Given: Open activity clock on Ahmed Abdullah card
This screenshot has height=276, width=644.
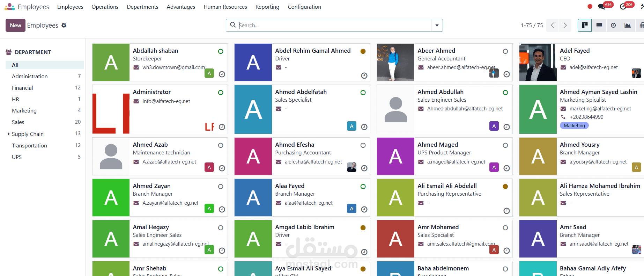Looking at the screenshot, I should (507, 127).
